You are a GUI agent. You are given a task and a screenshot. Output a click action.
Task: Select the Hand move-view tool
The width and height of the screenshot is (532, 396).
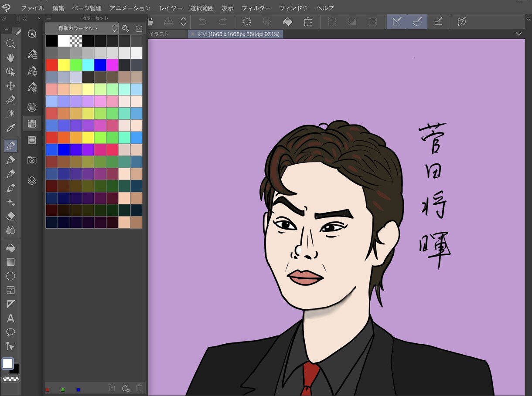(x=10, y=58)
